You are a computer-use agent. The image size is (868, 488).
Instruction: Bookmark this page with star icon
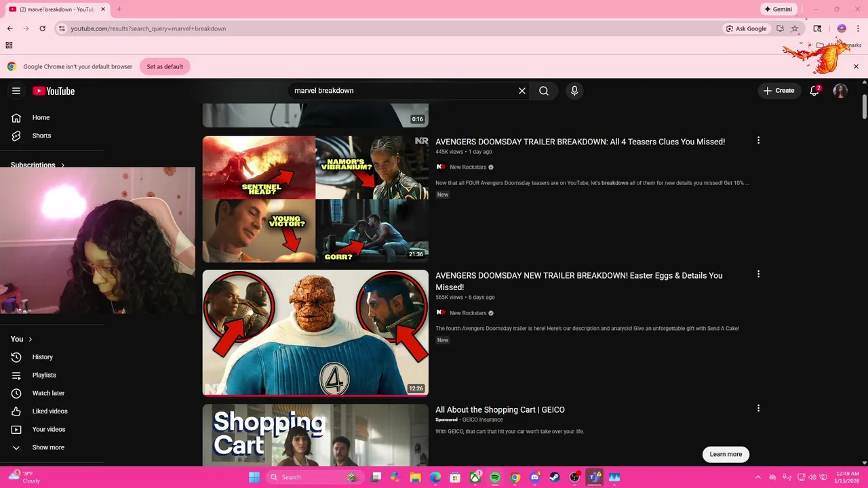[795, 28]
